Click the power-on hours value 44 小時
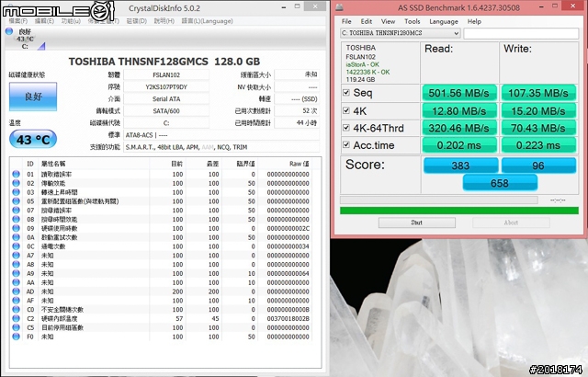588x377 pixels. [x=297, y=123]
